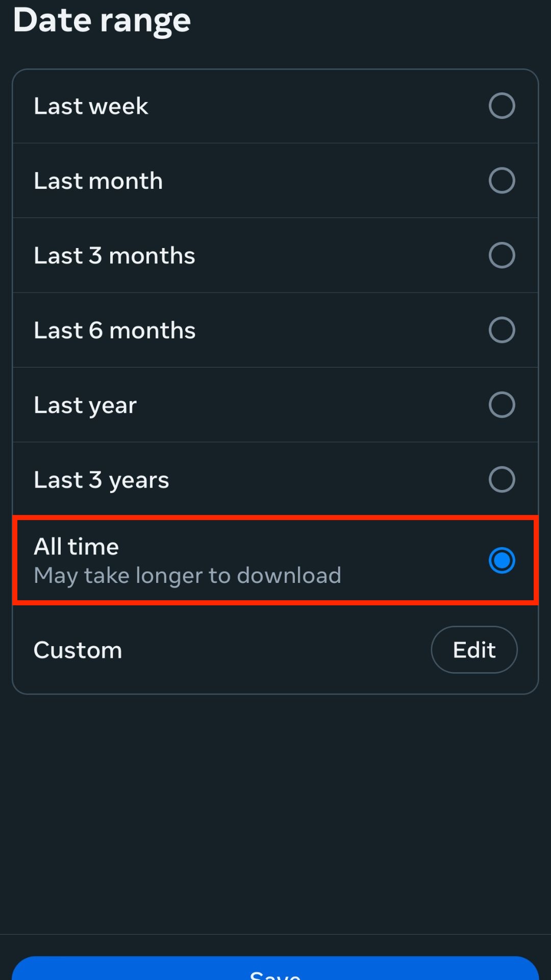This screenshot has width=551, height=980.
Task: Select the Last 6 months radio circle
Action: pyautogui.click(x=502, y=330)
